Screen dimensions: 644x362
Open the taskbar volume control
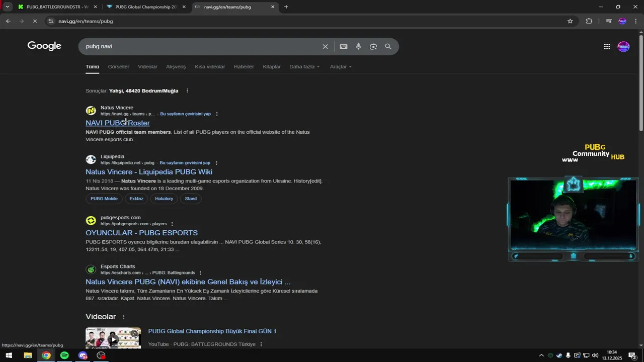[595, 355]
